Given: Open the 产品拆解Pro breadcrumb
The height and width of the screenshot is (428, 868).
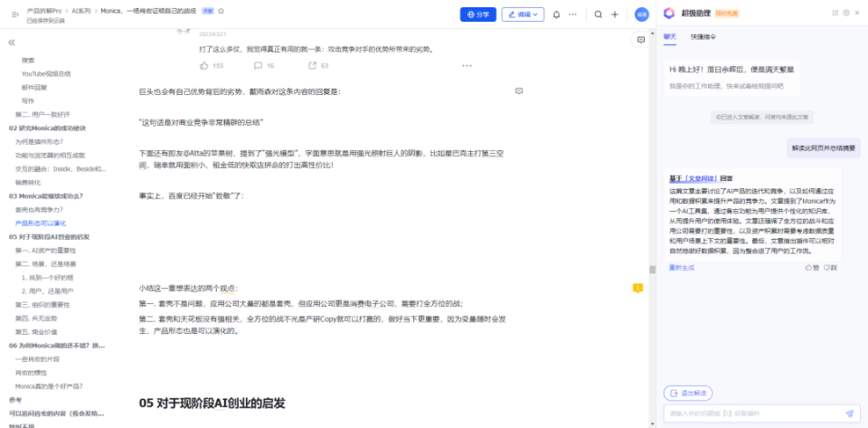Looking at the screenshot, I should [x=44, y=11].
